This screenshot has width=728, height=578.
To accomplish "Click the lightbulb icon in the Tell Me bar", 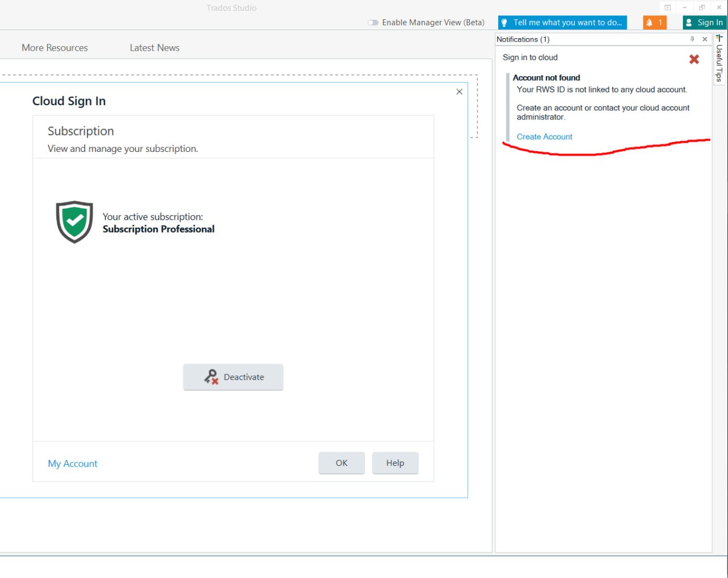I will click(504, 22).
